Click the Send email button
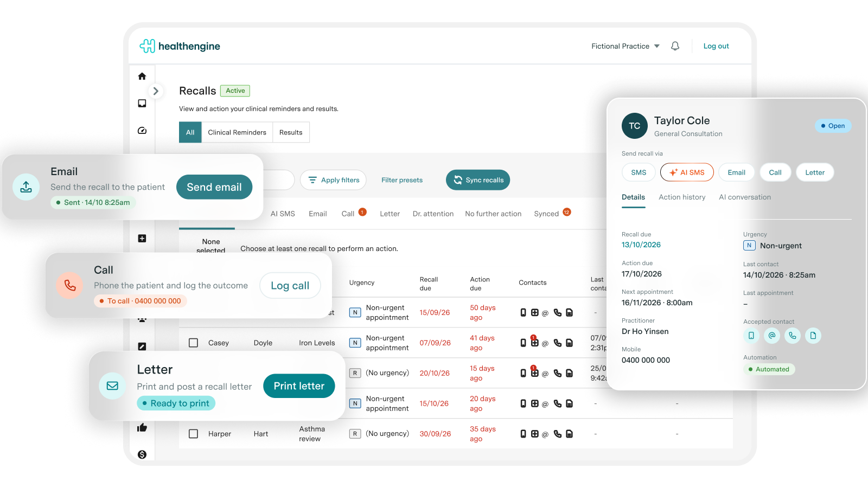Screen dimensions: 868x488 (x=214, y=187)
